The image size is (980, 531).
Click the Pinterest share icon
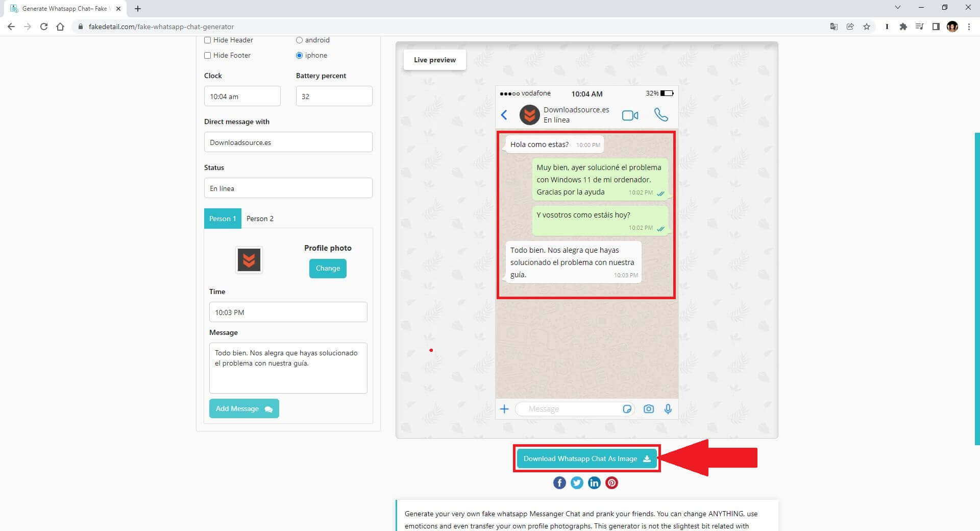(611, 482)
